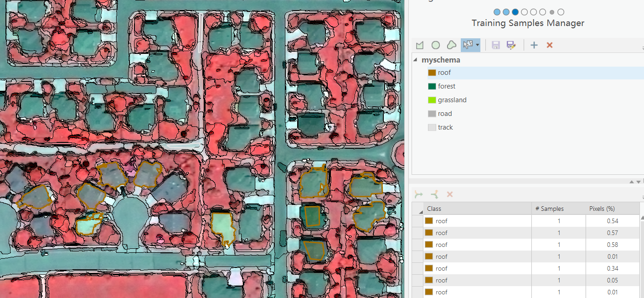Viewport: 644px width, 298px height.
Task: Activate the Segment Picker tool
Action: coord(469,45)
